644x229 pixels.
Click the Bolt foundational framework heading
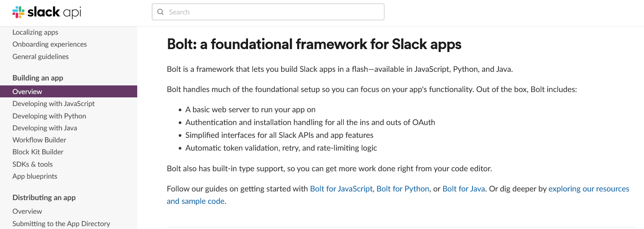point(314,44)
